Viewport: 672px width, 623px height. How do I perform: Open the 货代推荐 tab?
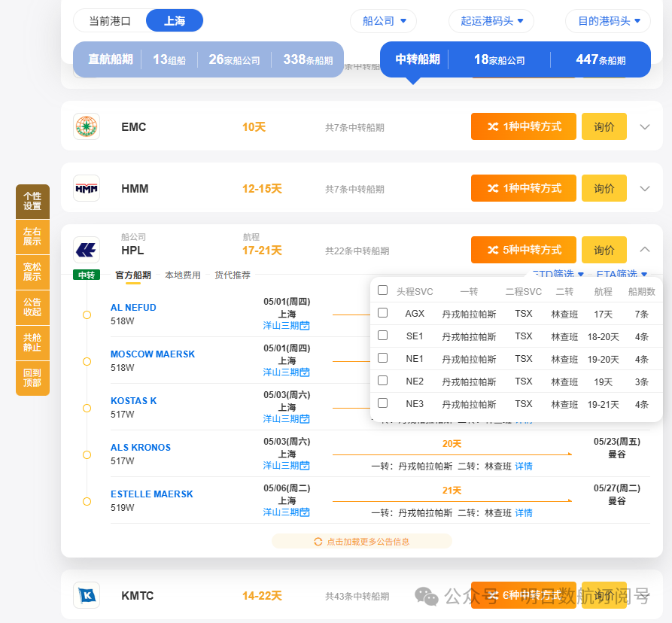(233, 275)
